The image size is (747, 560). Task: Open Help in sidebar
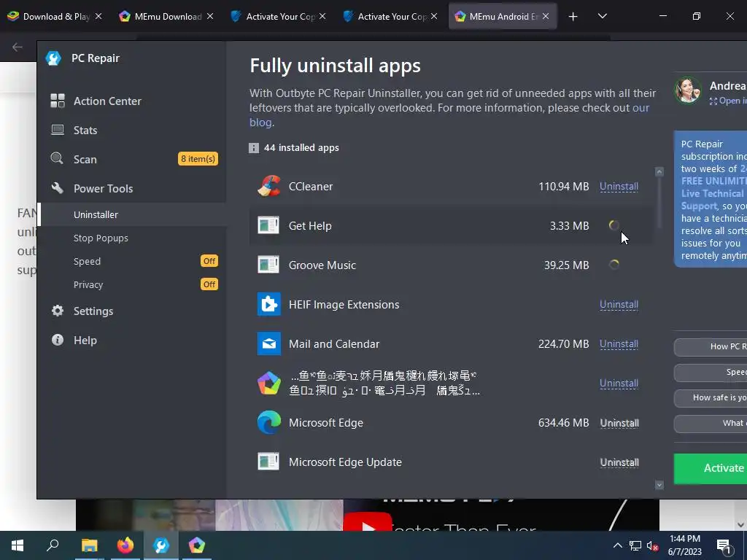coord(131,340)
